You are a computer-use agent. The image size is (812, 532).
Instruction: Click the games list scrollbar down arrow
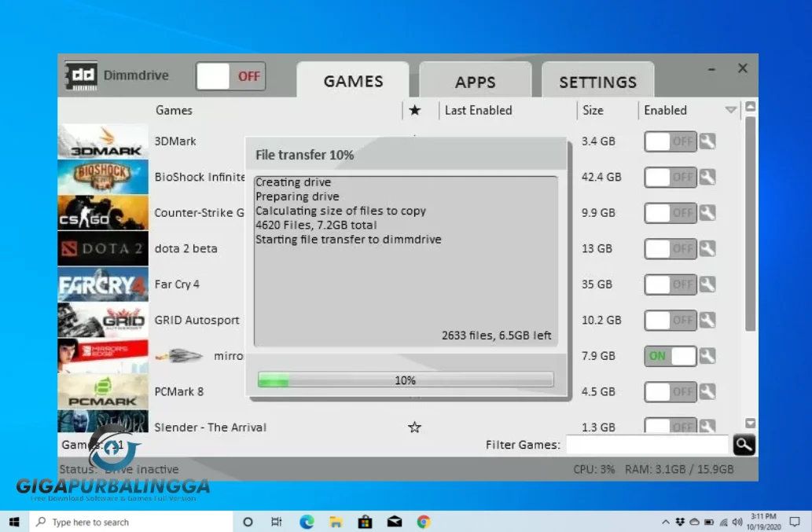click(750, 424)
